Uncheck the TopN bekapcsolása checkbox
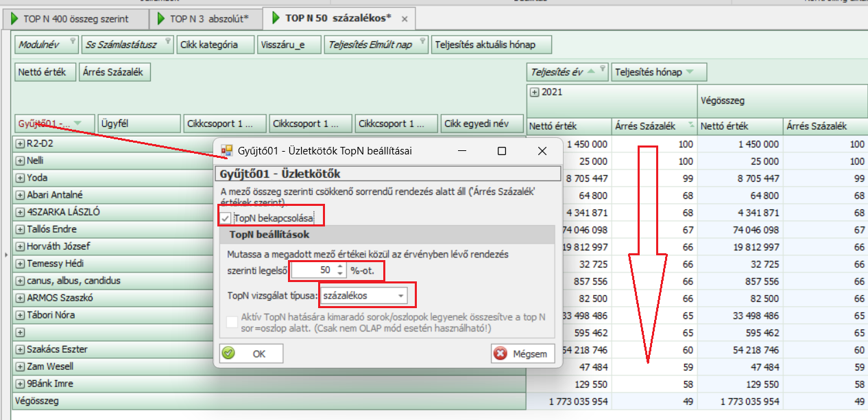Image resolution: width=868 pixels, height=420 pixels. coord(226,218)
